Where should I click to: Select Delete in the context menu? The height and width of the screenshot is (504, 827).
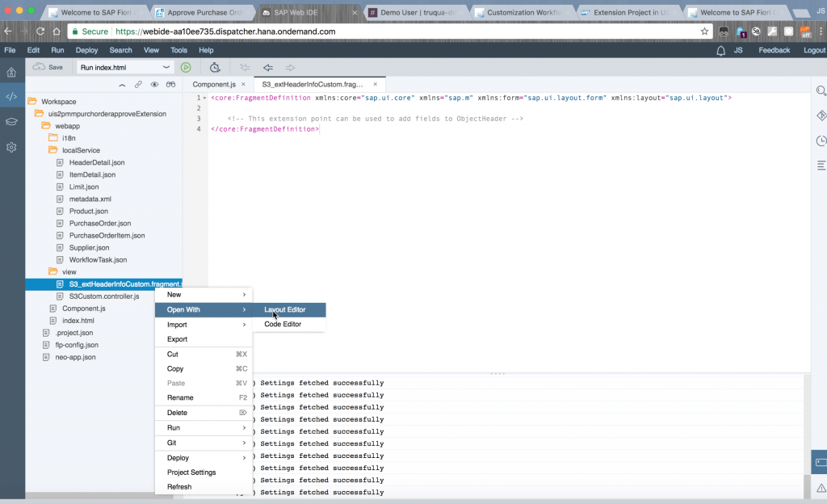click(x=204, y=413)
